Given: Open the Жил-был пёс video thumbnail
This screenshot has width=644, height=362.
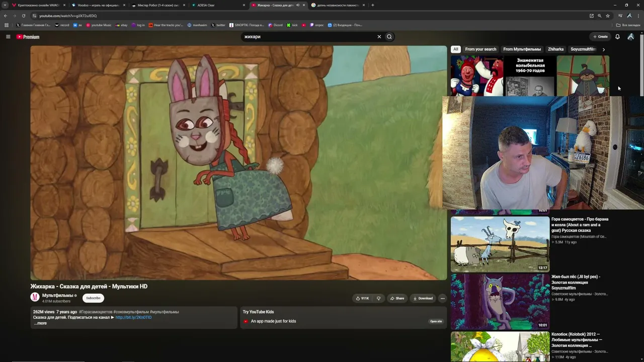Looking at the screenshot, I should pos(500,302).
